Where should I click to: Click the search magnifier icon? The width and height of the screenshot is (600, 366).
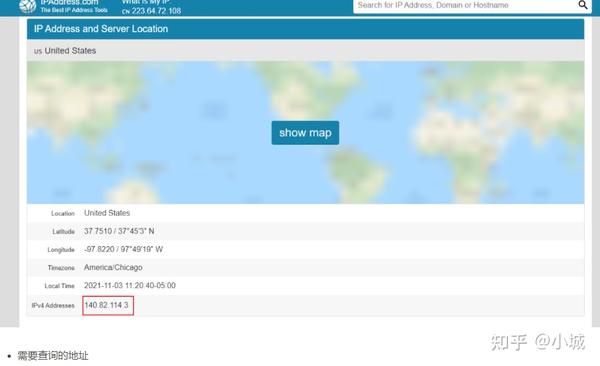[x=582, y=5]
